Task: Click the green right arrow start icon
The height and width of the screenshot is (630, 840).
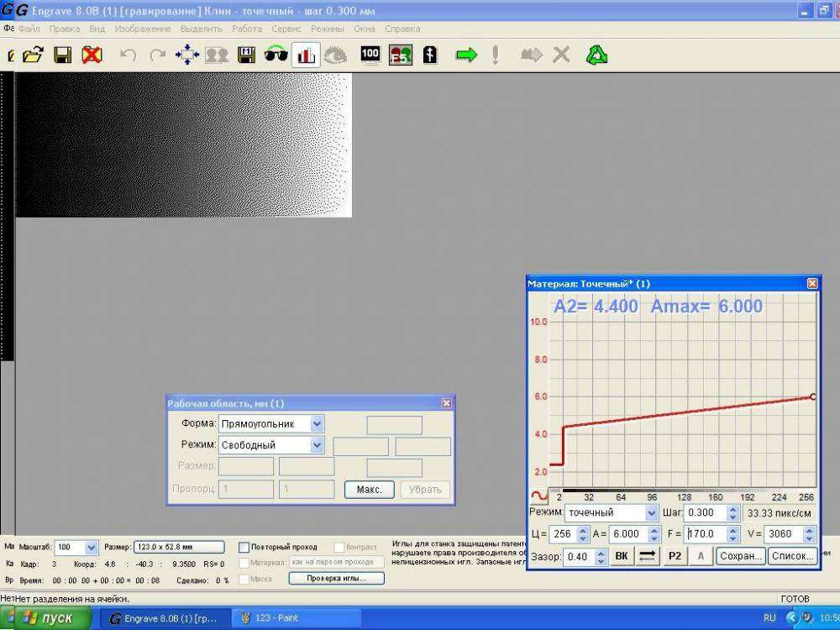Action: click(466, 55)
